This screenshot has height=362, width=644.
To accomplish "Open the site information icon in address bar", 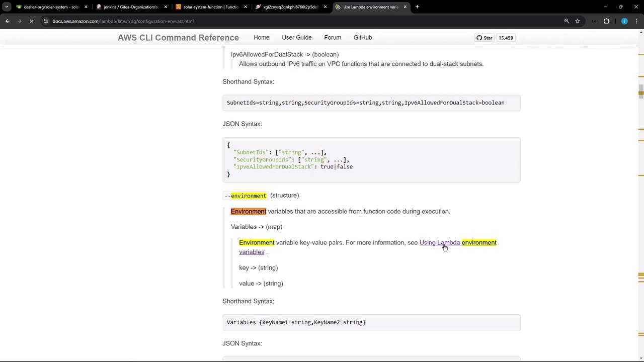I will coord(46,21).
